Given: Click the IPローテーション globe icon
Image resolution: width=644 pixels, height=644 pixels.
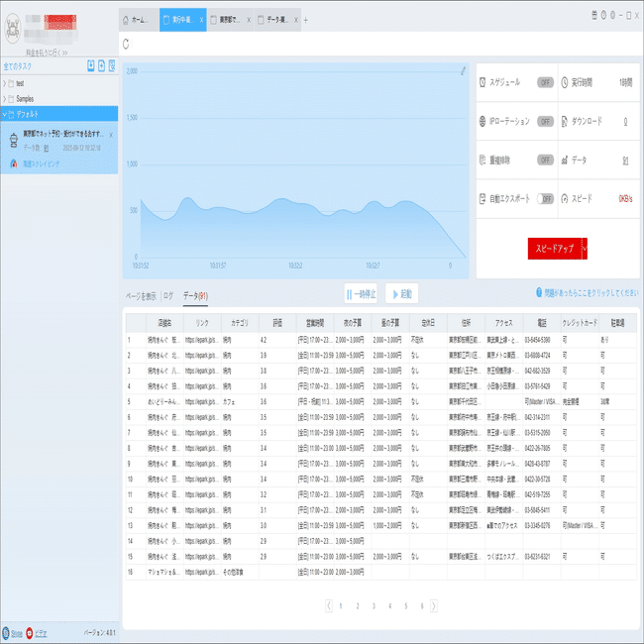Looking at the screenshot, I should [483, 121].
